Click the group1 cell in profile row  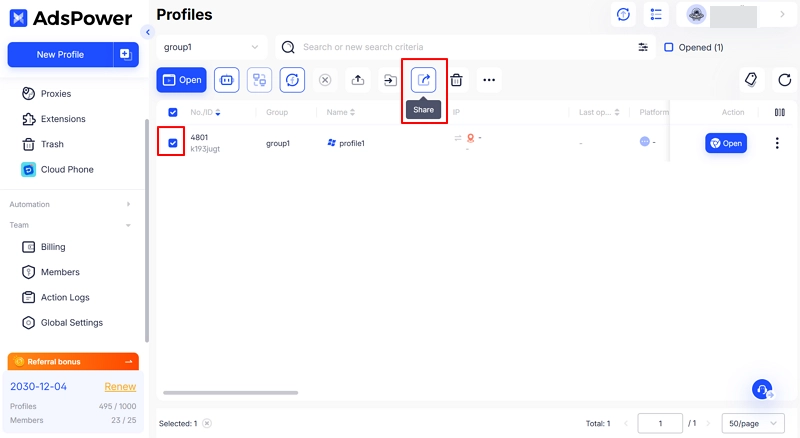[x=278, y=143]
